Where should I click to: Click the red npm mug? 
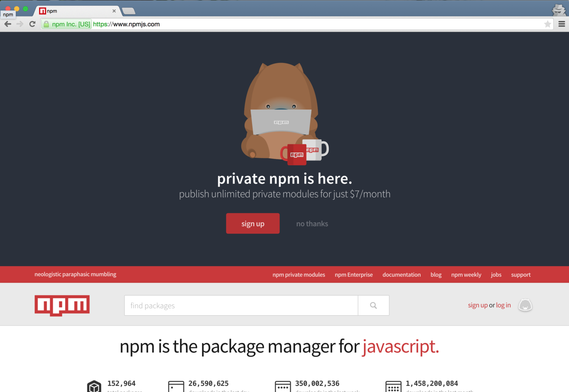click(294, 155)
